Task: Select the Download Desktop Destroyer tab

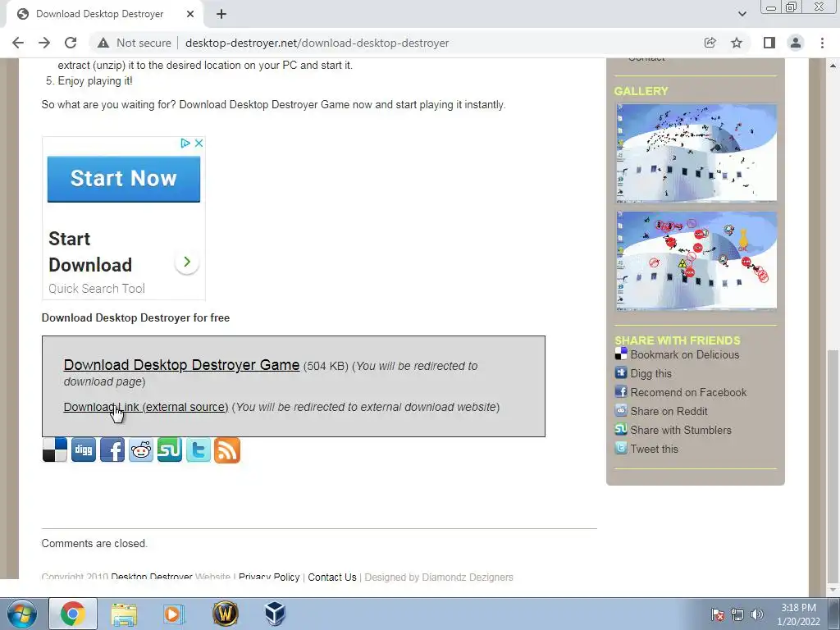Action: tap(99, 14)
